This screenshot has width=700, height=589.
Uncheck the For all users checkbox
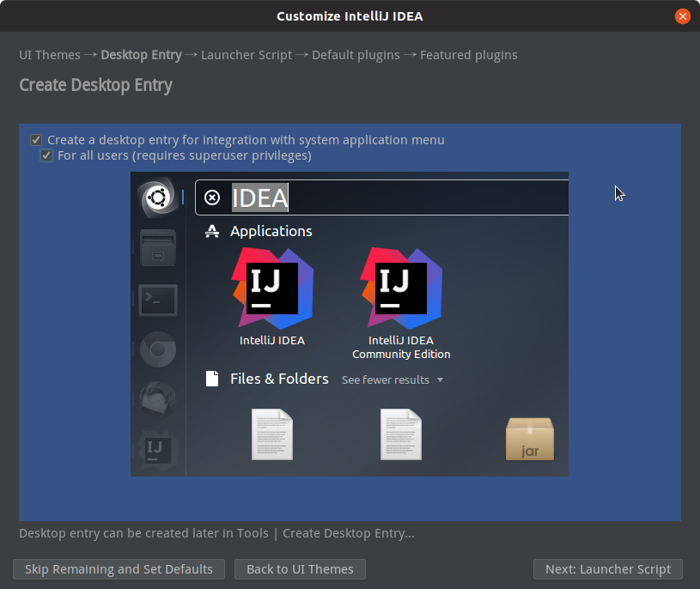pyautogui.click(x=46, y=155)
